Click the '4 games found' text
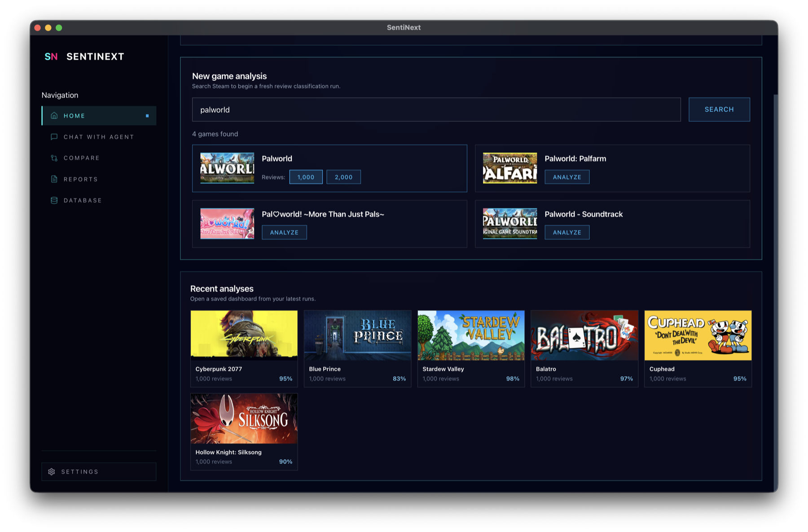This screenshot has height=532, width=808. click(x=215, y=134)
